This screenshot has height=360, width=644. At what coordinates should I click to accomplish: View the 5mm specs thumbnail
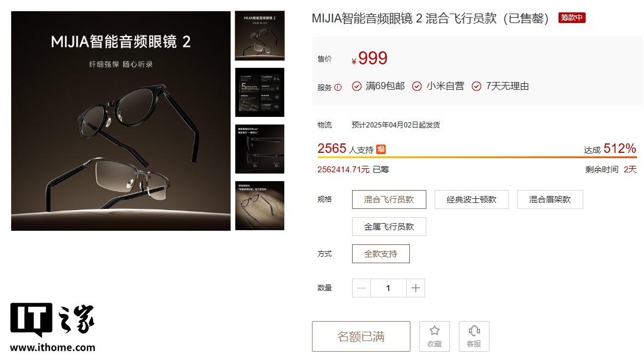[259, 93]
